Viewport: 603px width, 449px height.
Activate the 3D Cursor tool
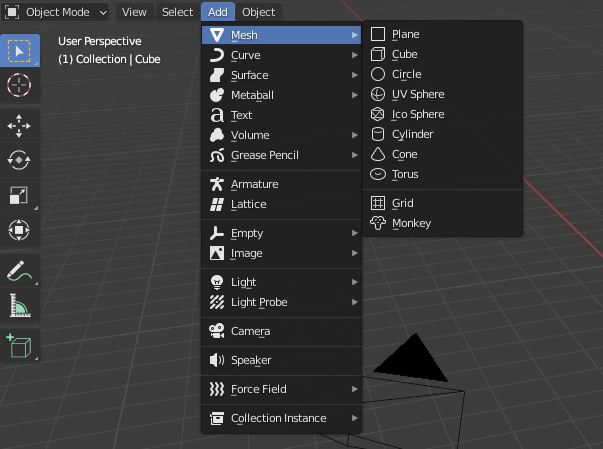20,85
